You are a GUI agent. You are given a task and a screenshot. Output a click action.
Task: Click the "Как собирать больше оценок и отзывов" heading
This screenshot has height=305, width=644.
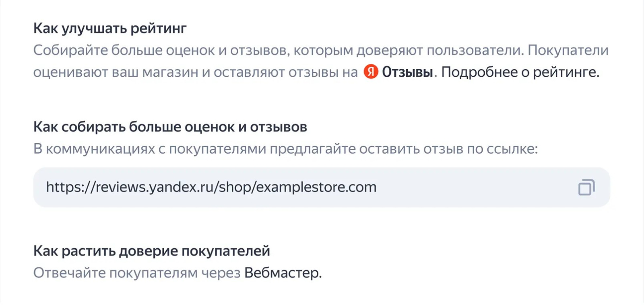pos(170,127)
